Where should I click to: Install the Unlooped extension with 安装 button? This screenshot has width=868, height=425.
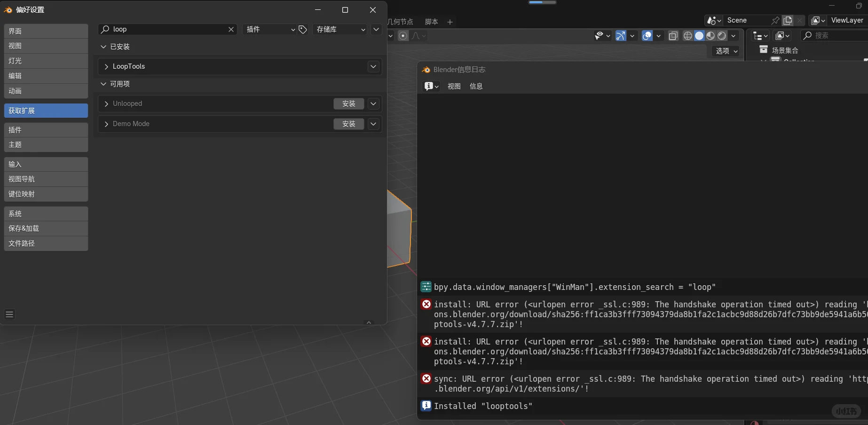tap(348, 104)
